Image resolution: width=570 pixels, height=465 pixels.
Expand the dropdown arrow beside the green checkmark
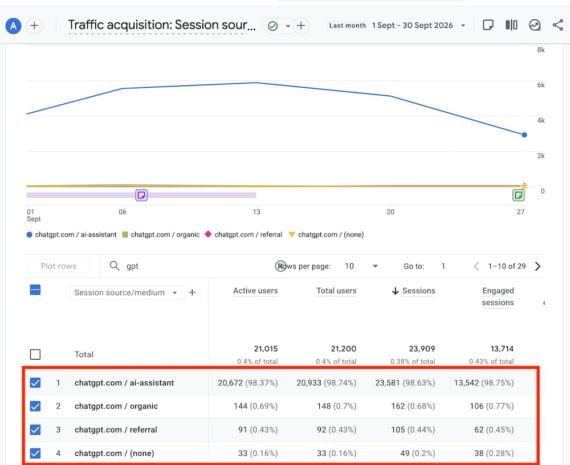288,26
